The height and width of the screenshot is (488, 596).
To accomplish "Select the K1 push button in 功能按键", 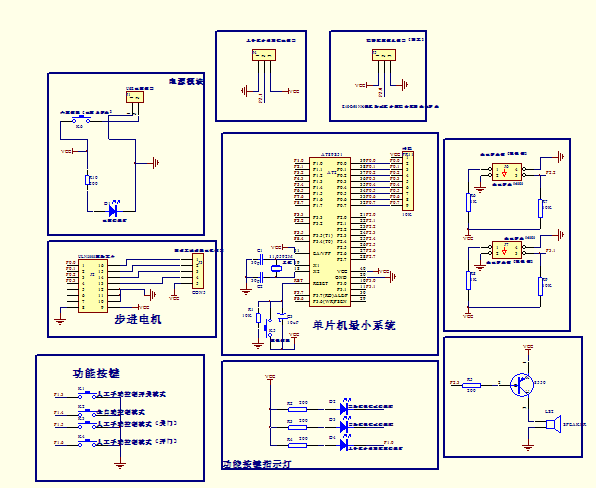I will click(x=87, y=395).
